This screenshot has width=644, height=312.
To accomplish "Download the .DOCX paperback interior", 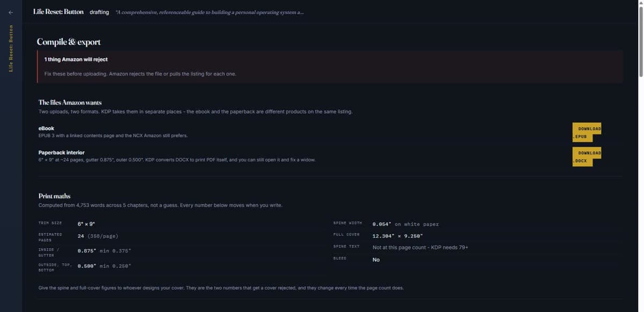I will coord(587,157).
